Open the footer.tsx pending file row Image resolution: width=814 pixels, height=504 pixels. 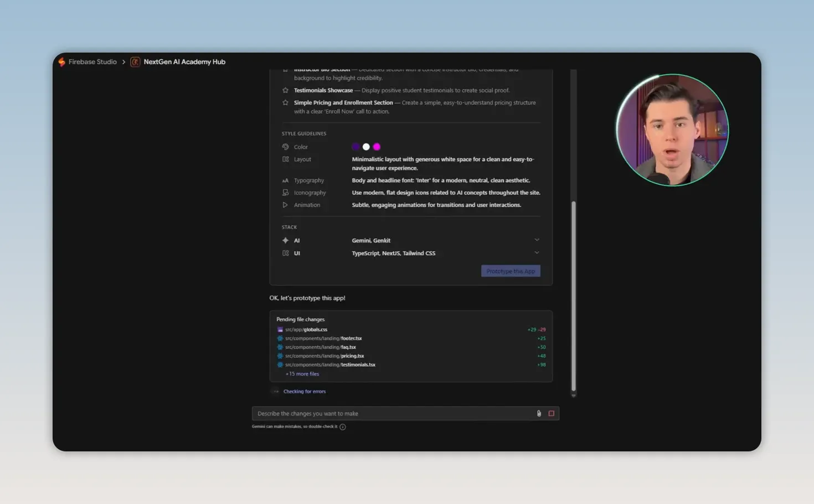coord(411,338)
